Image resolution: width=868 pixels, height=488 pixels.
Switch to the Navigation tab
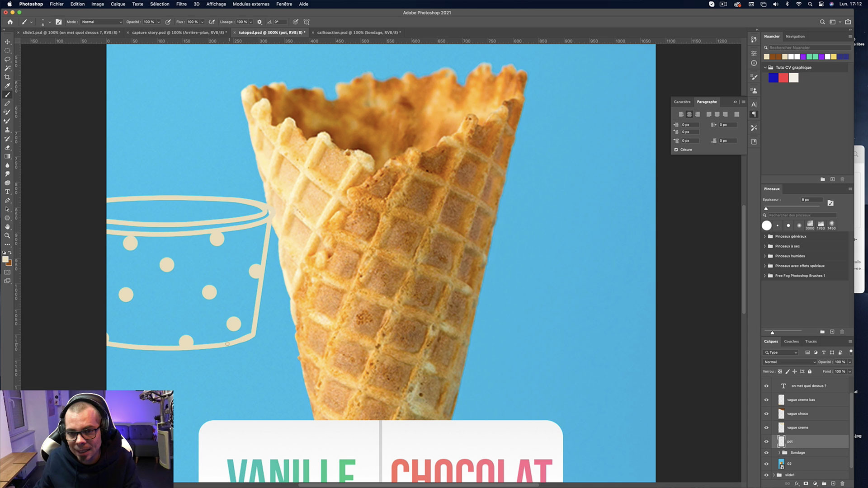[x=795, y=37]
